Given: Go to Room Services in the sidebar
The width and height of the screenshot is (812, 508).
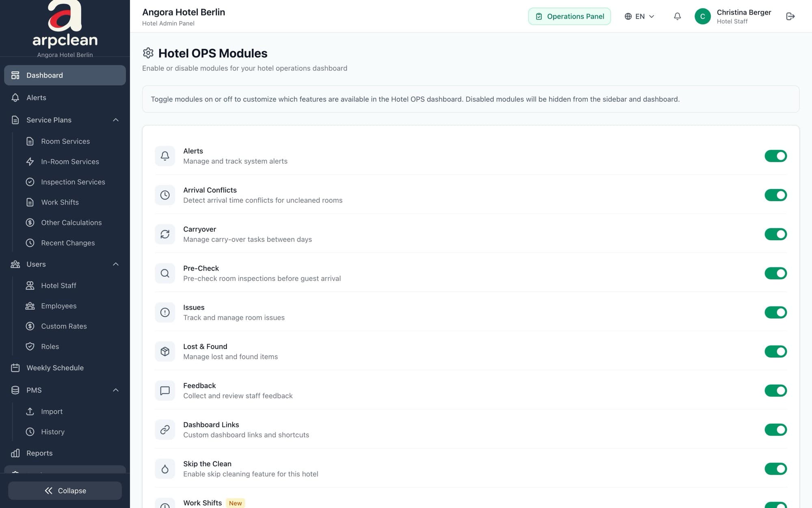Looking at the screenshot, I should [65, 141].
